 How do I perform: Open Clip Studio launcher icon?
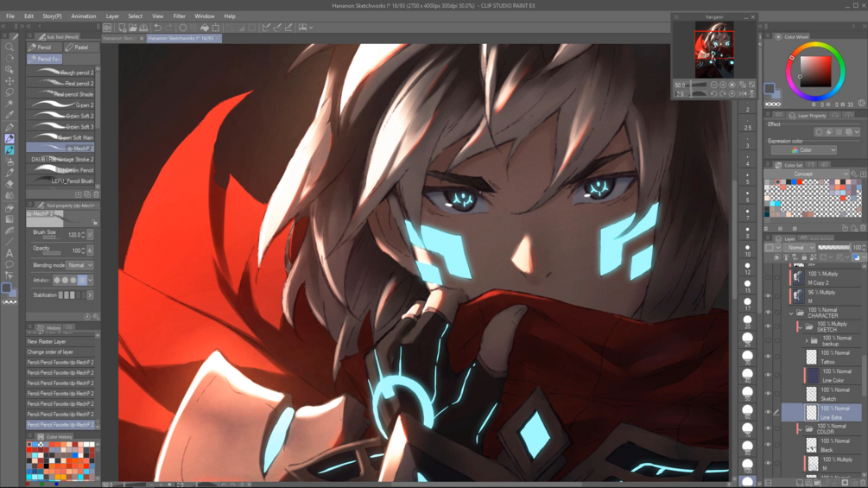tap(107, 27)
